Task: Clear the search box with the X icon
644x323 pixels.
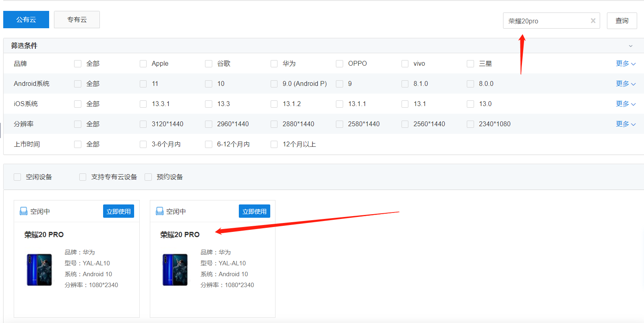Action: (x=593, y=21)
